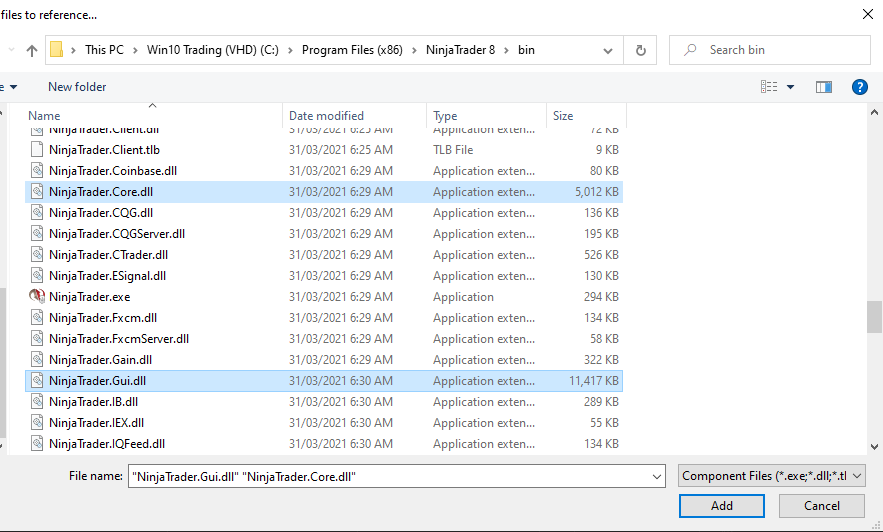Click the NinjaTrader.CQGServer.dll file icon
This screenshot has height=532, width=883.
(x=37, y=234)
